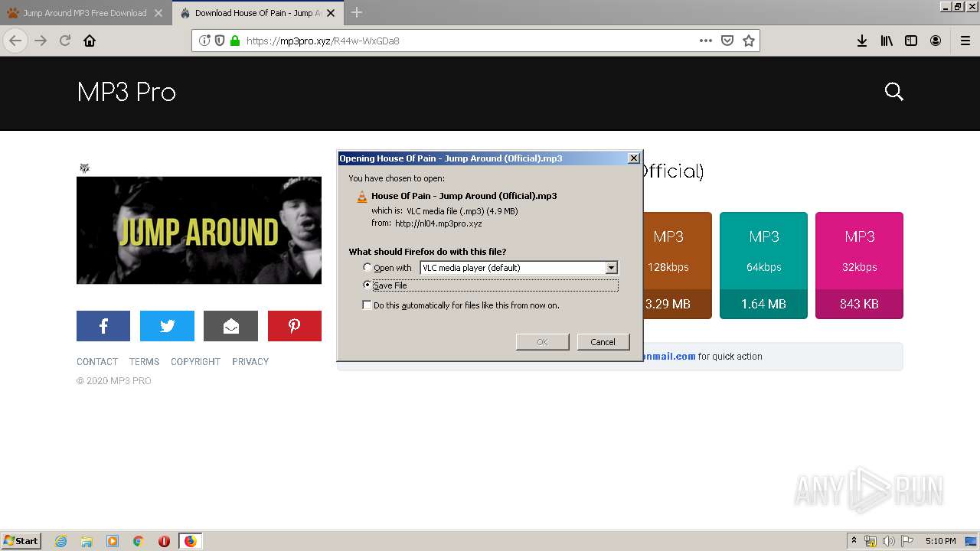Open the PRIVACY link
Screen dimensions: 980x551
click(250, 362)
